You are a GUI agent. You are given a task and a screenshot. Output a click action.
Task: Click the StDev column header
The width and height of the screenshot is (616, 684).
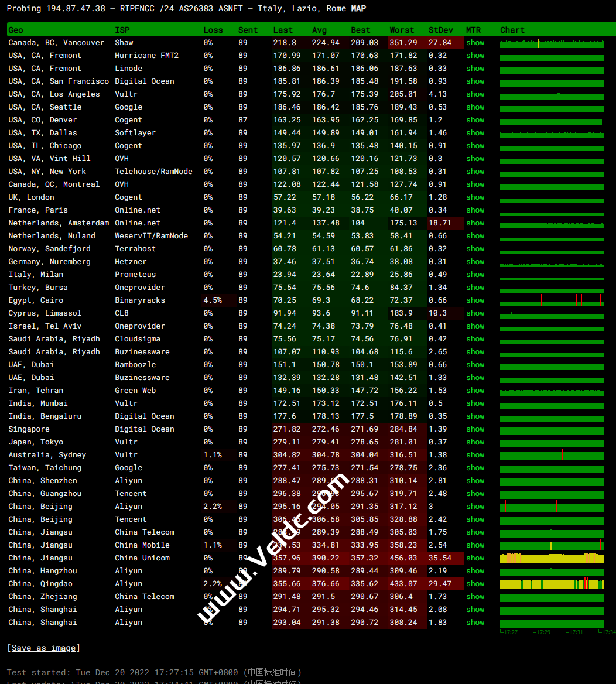[x=440, y=30]
